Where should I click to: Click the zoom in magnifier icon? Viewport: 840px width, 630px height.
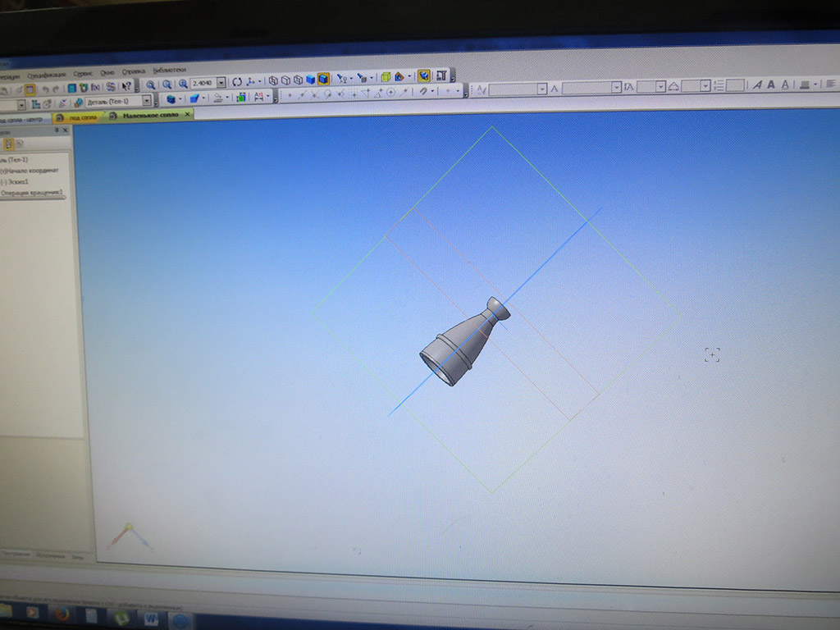click(152, 83)
